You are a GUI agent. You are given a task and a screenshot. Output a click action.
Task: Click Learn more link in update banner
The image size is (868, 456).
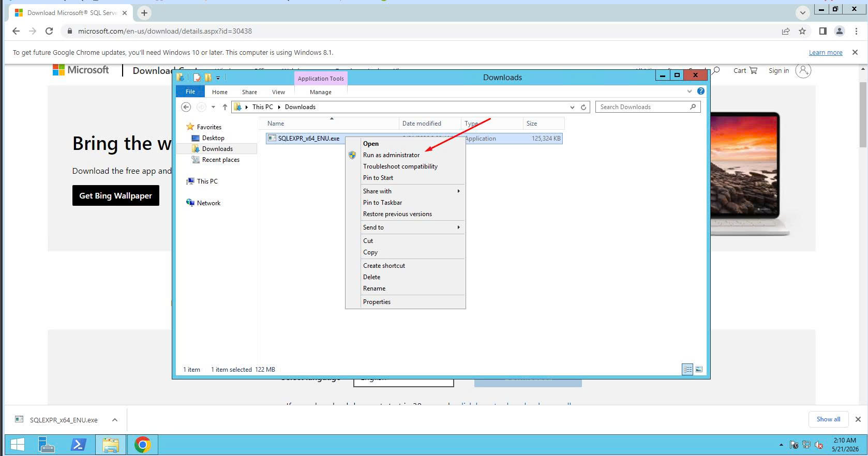826,53
